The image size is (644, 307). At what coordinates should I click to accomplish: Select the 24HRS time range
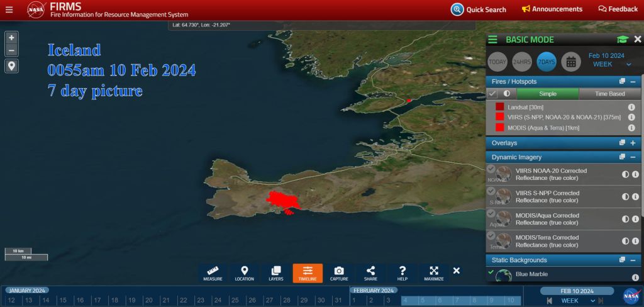522,62
